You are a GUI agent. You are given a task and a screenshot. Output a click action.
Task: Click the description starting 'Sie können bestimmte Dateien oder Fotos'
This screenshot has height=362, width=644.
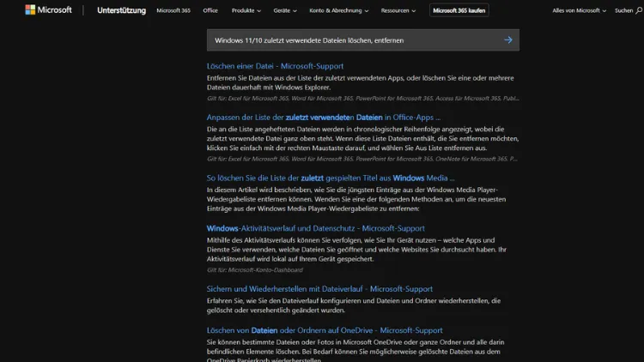click(x=355, y=351)
